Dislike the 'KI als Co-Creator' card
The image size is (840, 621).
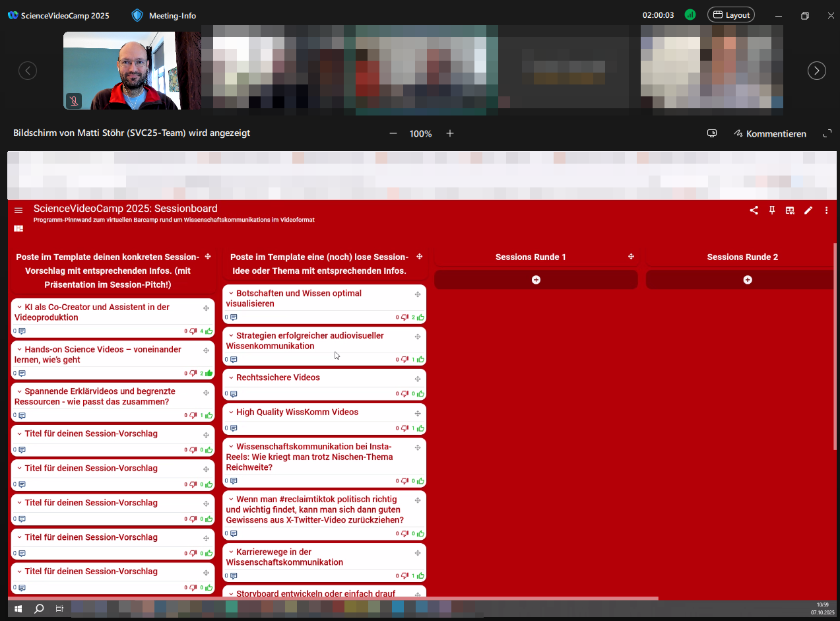(x=193, y=331)
